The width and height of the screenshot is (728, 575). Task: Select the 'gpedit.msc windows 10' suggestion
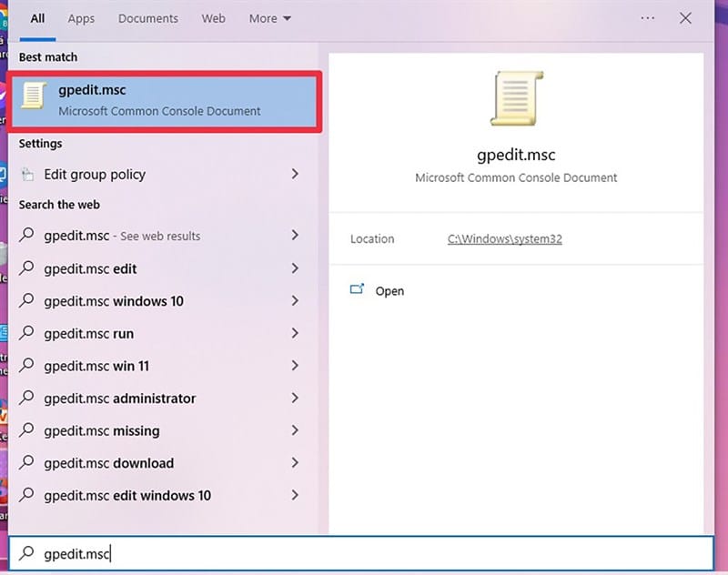click(165, 301)
